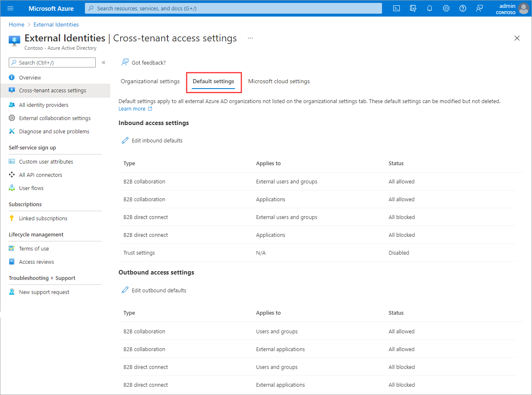
Task: Go to Home breadcrumb link
Action: [17, 25]
